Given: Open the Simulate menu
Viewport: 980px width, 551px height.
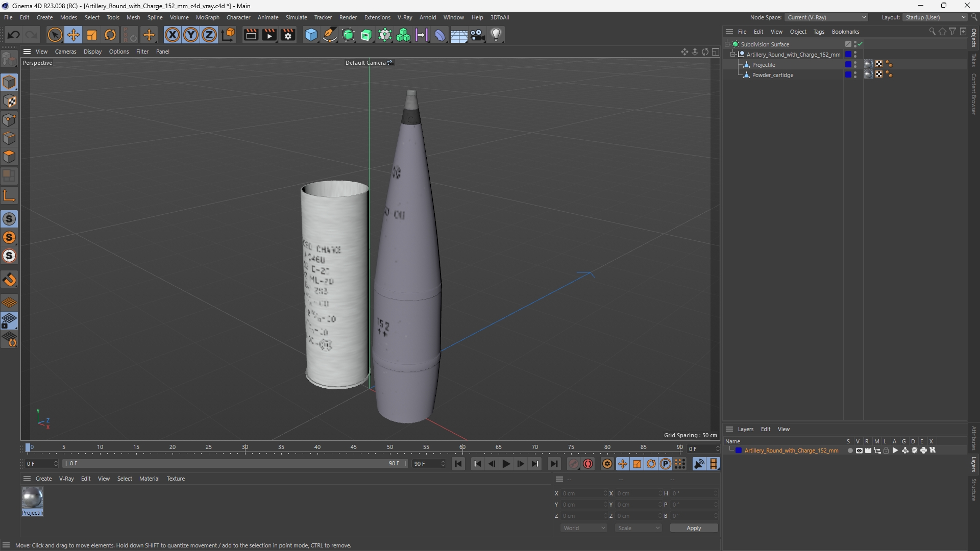Looking at the screenshot, I should (x=296, y=17).
